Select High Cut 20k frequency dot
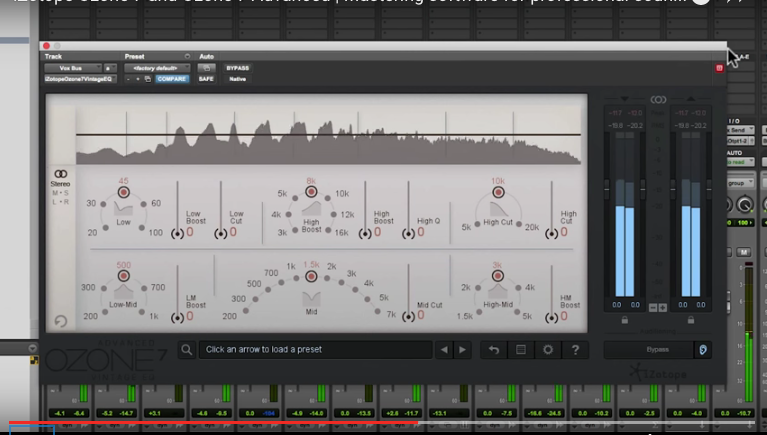Viewport: 767px width, 435px height. point(519,224)
